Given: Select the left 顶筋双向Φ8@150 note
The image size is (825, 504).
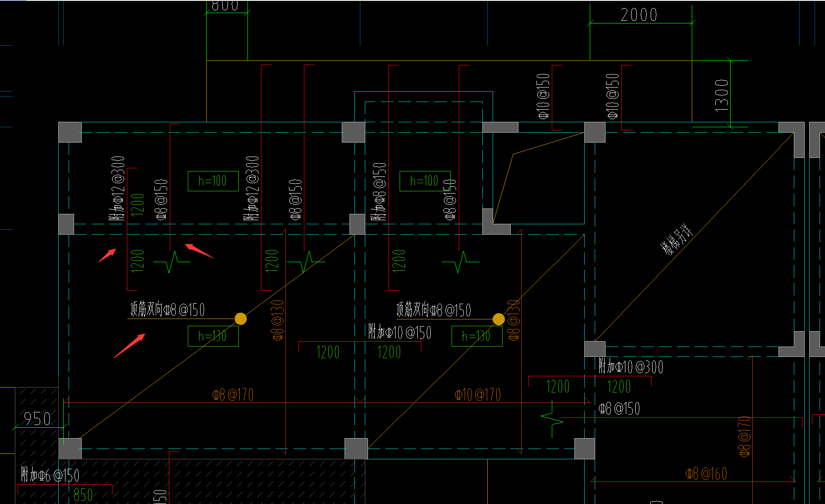Looking at the screenshot, I should [x=168, y=310].
